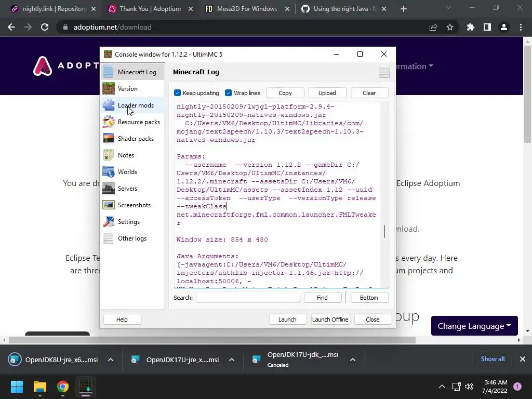Open the volume control in system tray
Image resolution: width=532 pixels, height=399 pixels.
[469, 387]
